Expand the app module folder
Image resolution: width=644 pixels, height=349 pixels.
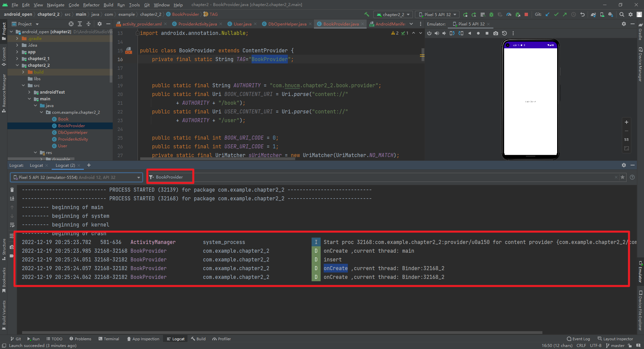[17, 52]
